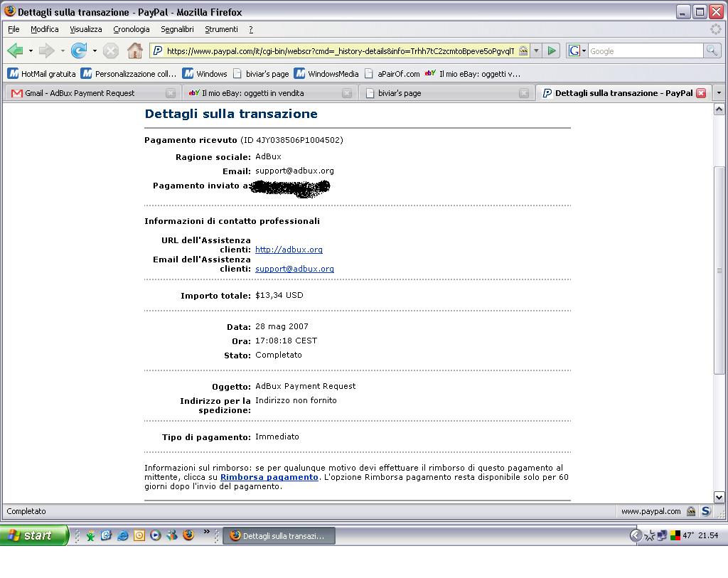Viewport: 728px width, 578px height.
Task: Open the Strumenti menu
Action: pos(222,29)
